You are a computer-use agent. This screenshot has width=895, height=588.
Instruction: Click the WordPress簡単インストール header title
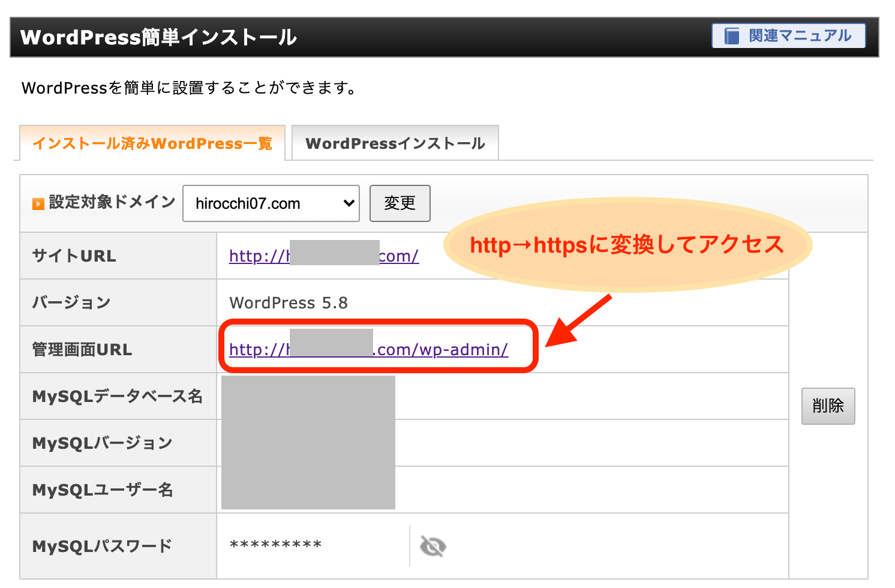coord(159,37)
